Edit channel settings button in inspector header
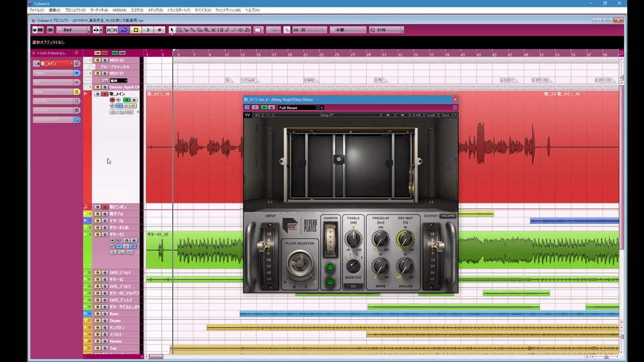644x362 pixels. coord(76,64)
